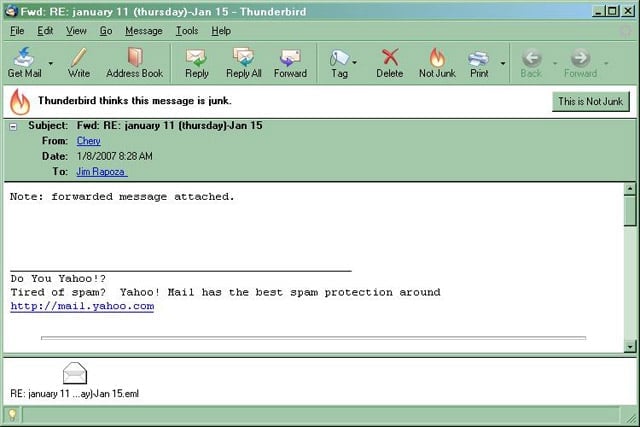
Task: Click the Print icon
Action: pyautogui.click(x=478, y=58)
